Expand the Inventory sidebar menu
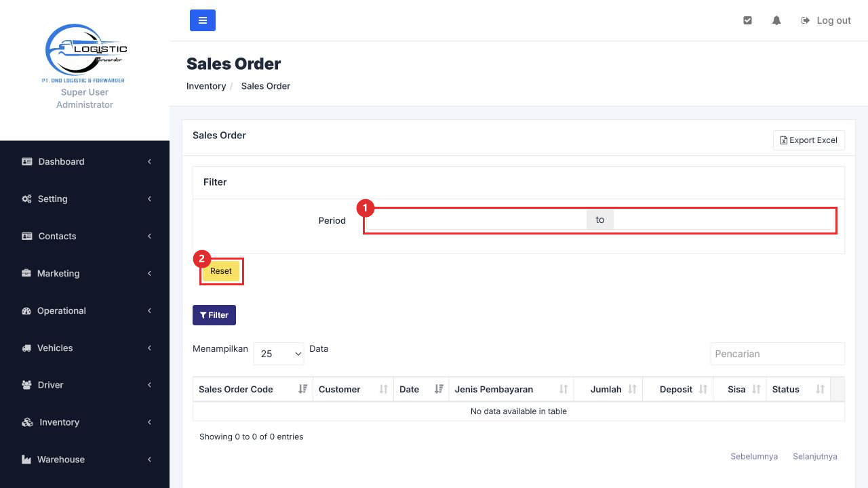Image resolution: width=868 pixels, height=488 pixels. click(85, 422)
